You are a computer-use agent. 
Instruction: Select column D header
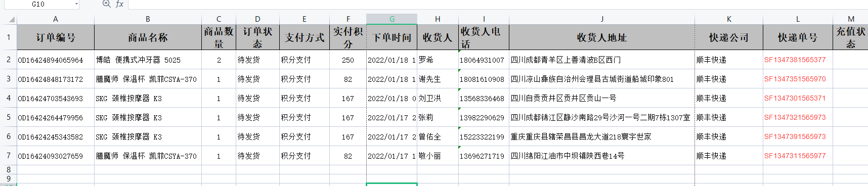257,19
